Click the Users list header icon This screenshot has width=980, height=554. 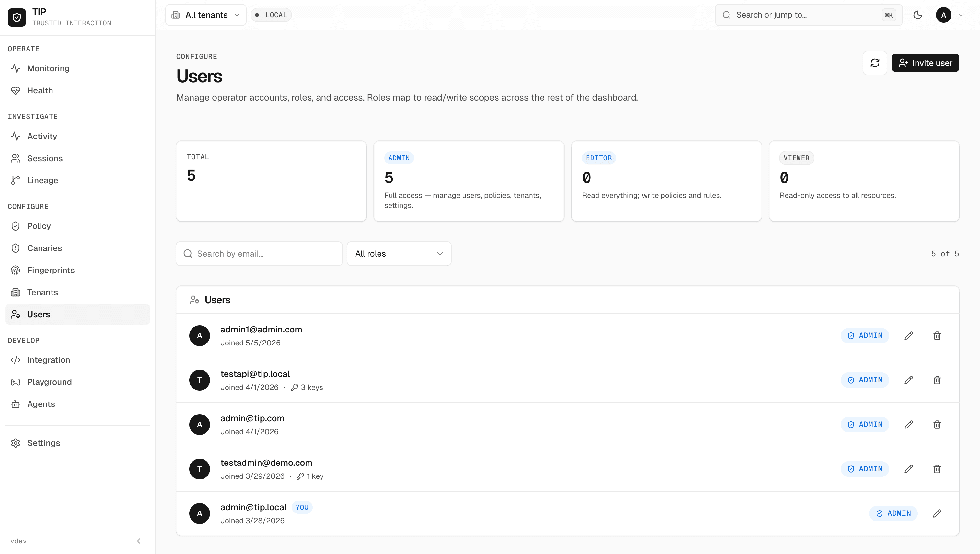[x=194, y=300]
